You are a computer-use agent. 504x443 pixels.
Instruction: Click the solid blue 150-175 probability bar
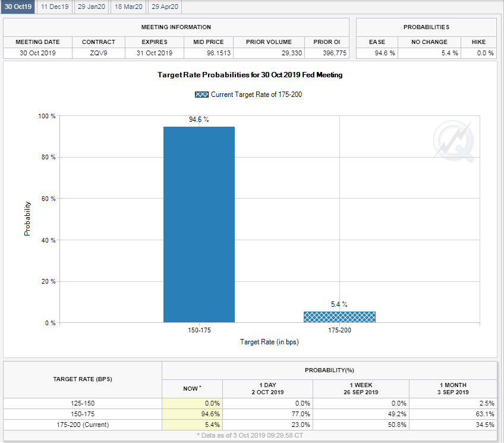[199, 224]
